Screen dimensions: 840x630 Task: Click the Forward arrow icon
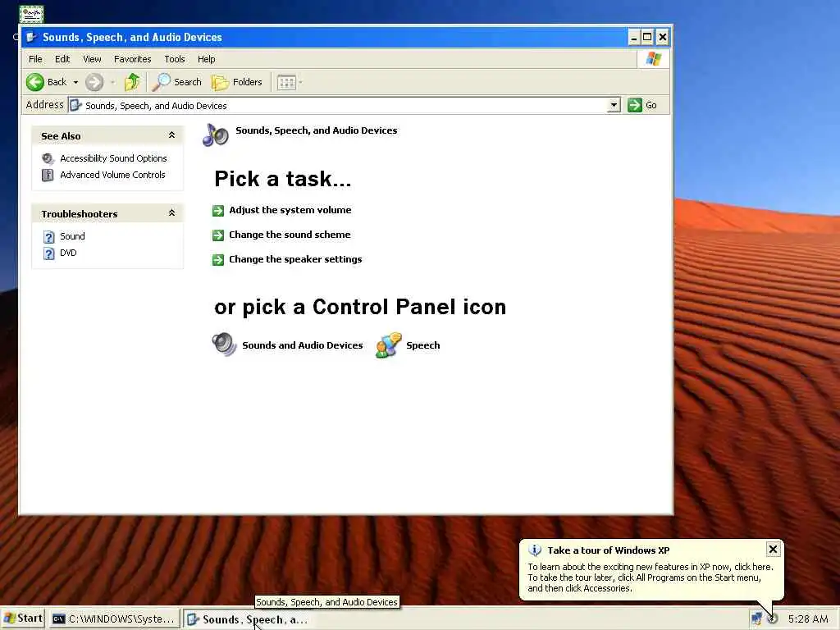(94, 82)
